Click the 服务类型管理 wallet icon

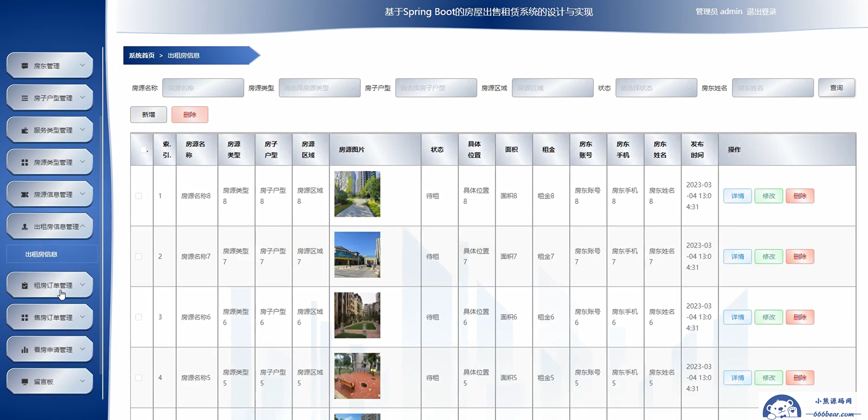pyautogui.click(x=24, y=130)
